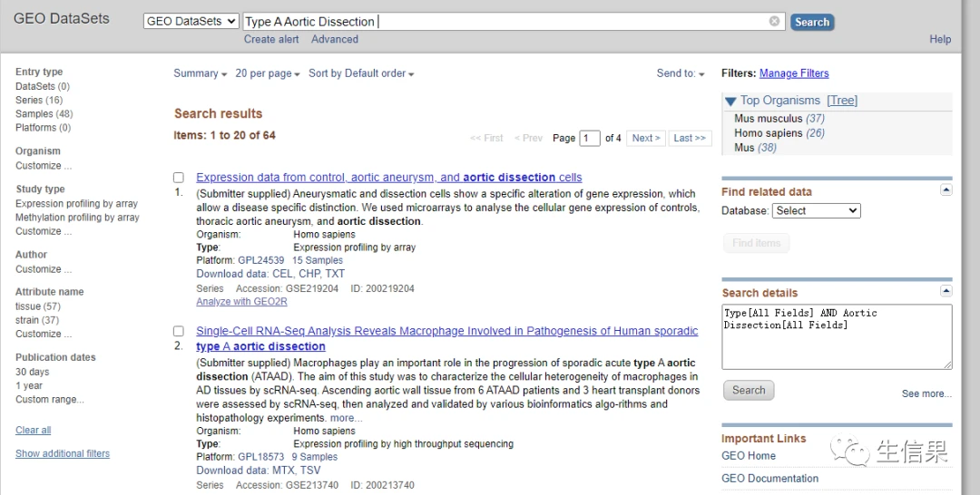Download CHP data for result 1
980x495 pixels.
(309, 274)
